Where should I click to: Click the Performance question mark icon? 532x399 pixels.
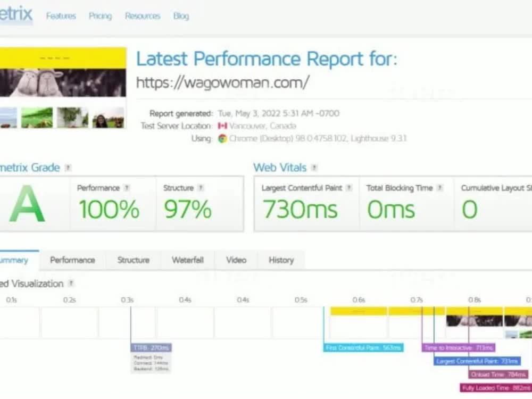pos(126,187)
